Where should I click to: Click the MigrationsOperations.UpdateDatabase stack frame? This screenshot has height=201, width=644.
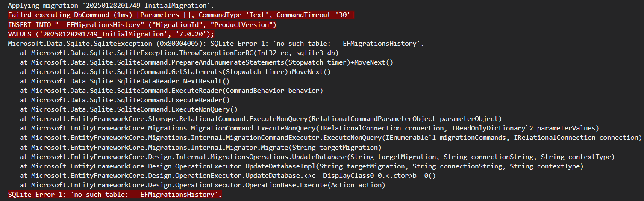[317, 157]
